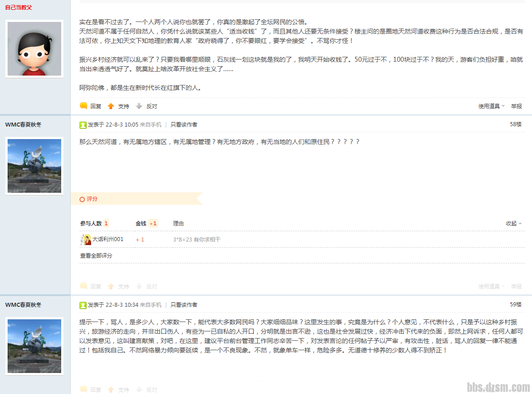Click WMC春夏秋冬's dove statue avatar
This screenshot has width=532, height=394.
coord(34,166)
